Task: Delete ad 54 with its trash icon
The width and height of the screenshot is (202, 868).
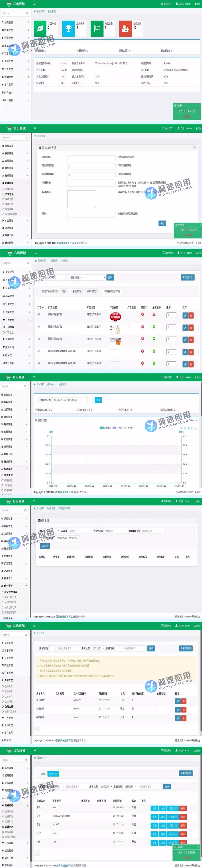Action: point(191,328)
